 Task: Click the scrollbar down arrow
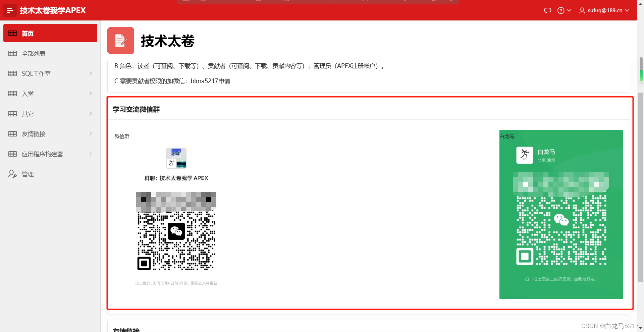point(641,328)
